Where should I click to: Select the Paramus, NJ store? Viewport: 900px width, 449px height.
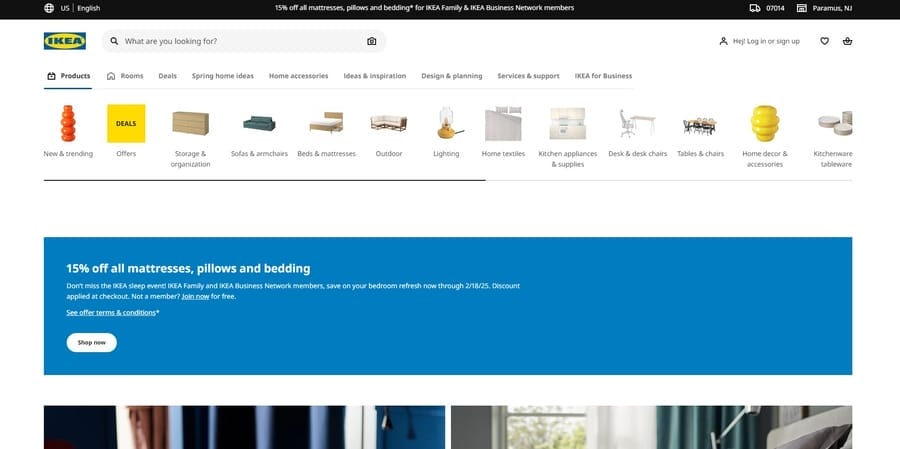tap(832, 8)
